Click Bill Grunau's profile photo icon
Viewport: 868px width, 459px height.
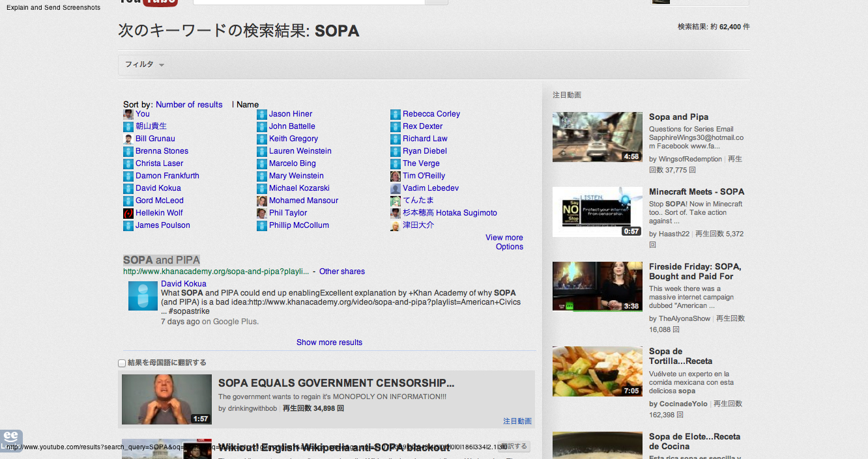tap(128, 139)
